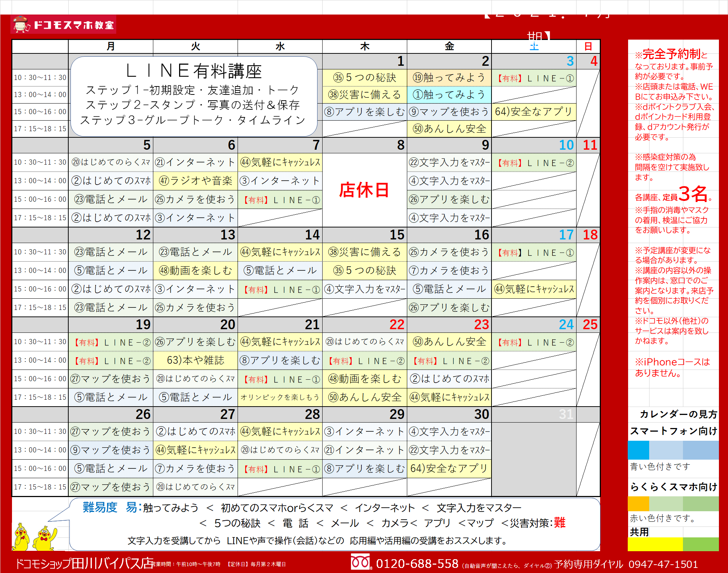Click the 日 Sunday column header
The image size is (728, 573).
point(588,47)
